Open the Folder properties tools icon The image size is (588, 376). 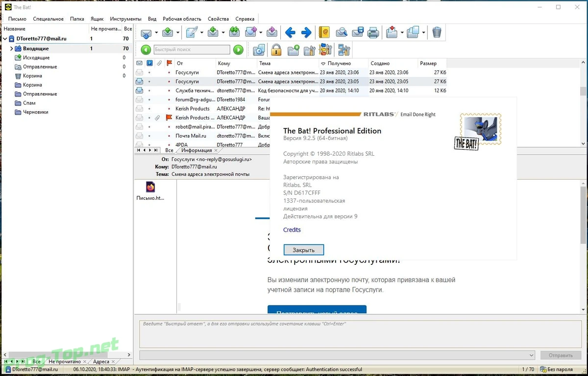click(309, 49)
